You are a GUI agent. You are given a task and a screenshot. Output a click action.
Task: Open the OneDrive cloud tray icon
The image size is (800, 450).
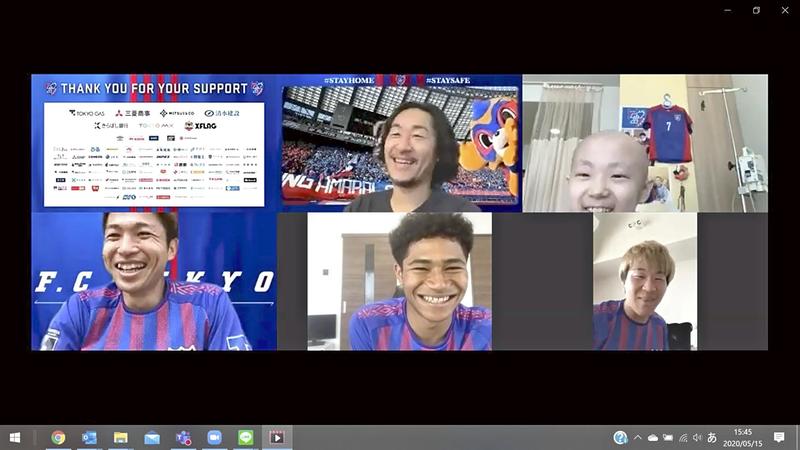point(653,437)
